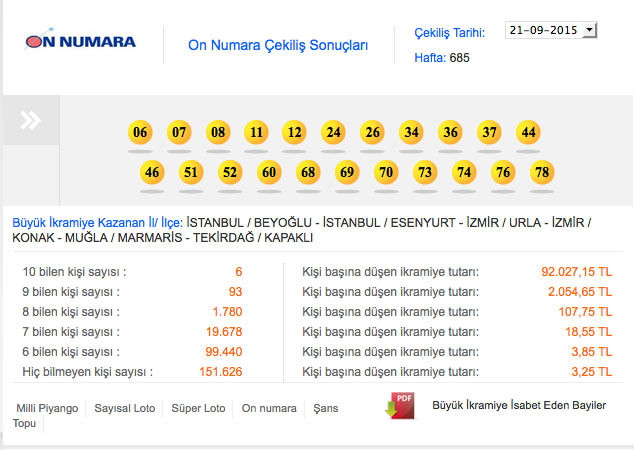The height and width of the screenshot is (450, 634).
Task: Click the value 19.678
Action: tap(224, 332)
